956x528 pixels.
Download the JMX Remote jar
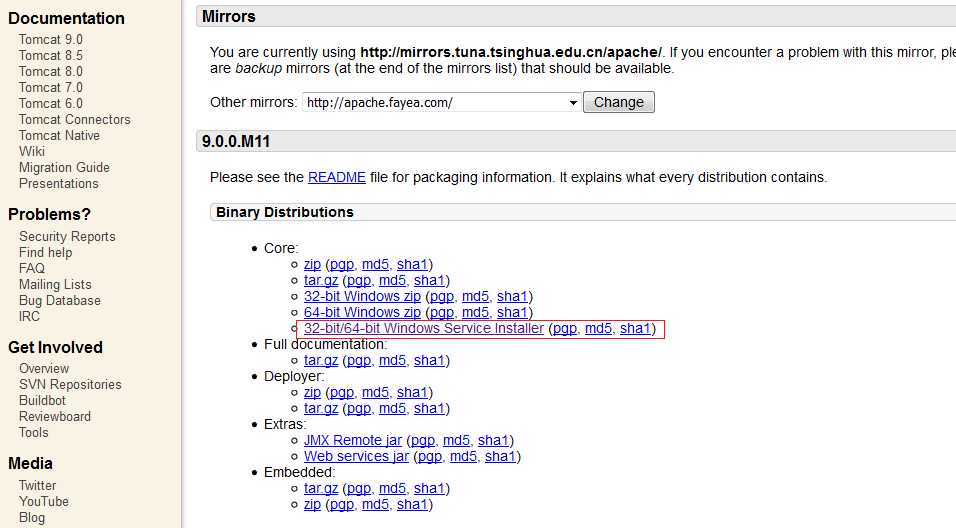pos(353,440)
